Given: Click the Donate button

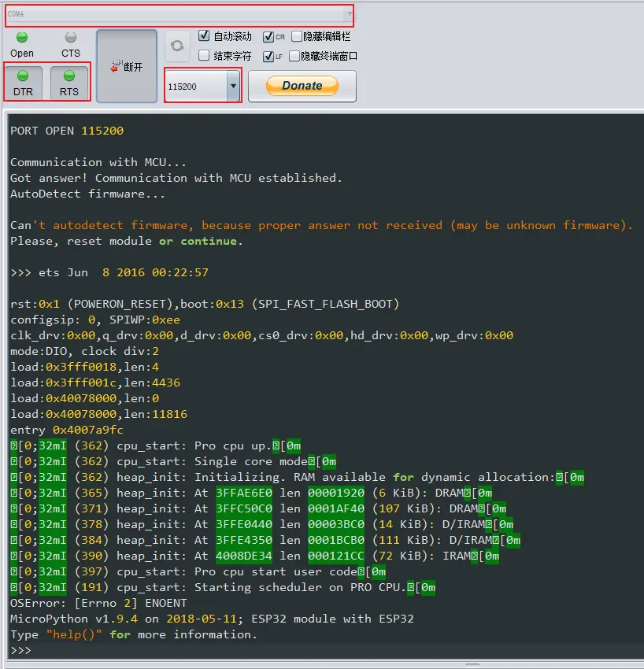Looking at the screenshot, I should 302,86.
